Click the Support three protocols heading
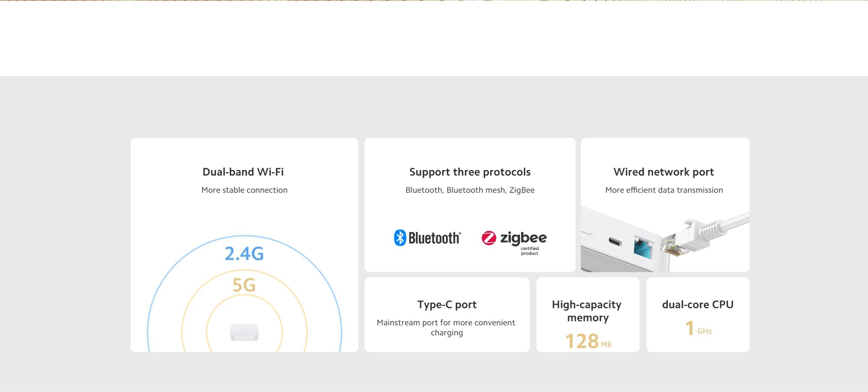Image resolution: width=868 pixels, height=392 pixels. pos(470,172)
